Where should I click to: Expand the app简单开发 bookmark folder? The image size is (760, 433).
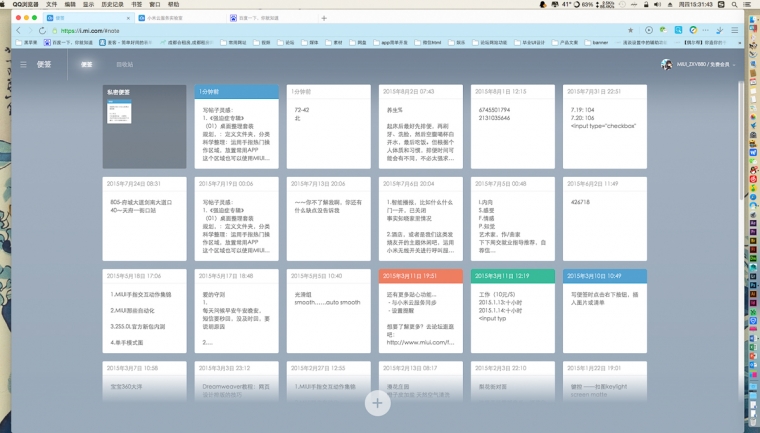click(391, 42)
